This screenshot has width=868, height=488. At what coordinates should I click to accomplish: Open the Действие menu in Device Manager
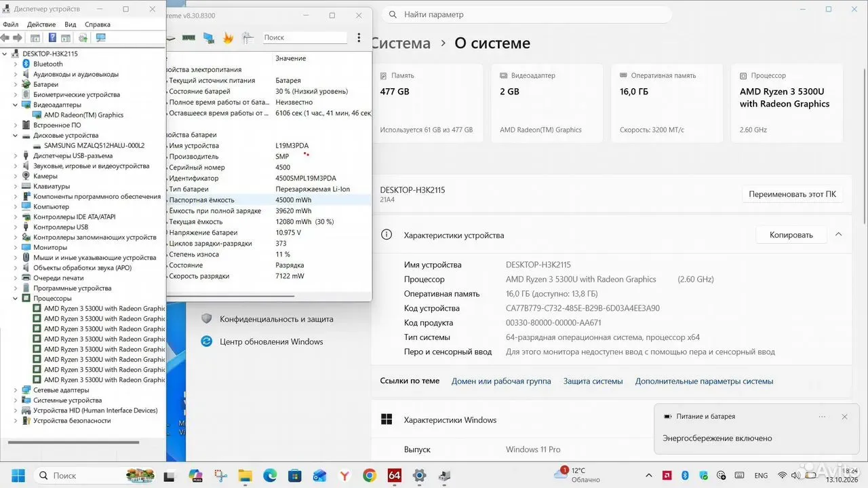coord(41,24)
